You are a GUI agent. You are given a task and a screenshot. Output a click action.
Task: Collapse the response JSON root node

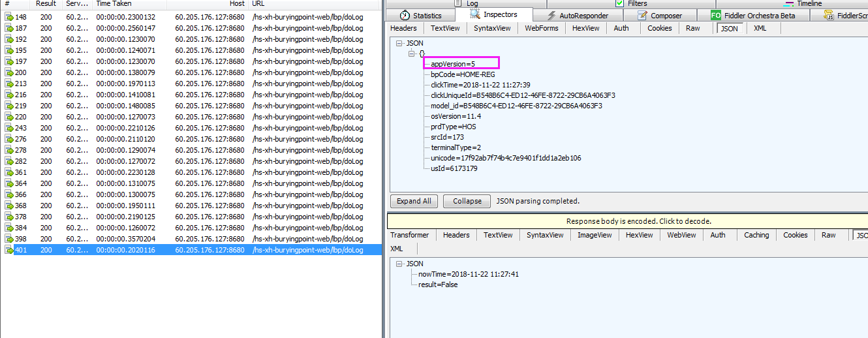(398, 264)
